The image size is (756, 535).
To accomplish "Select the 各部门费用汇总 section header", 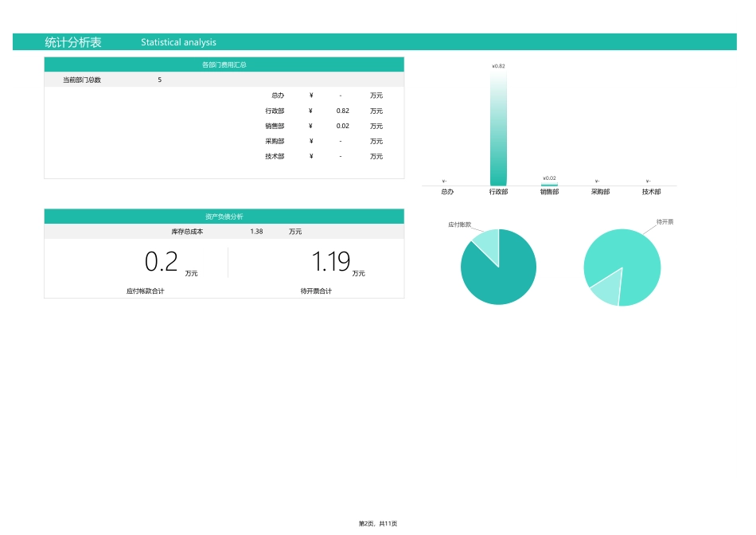I will click(224, 64).
